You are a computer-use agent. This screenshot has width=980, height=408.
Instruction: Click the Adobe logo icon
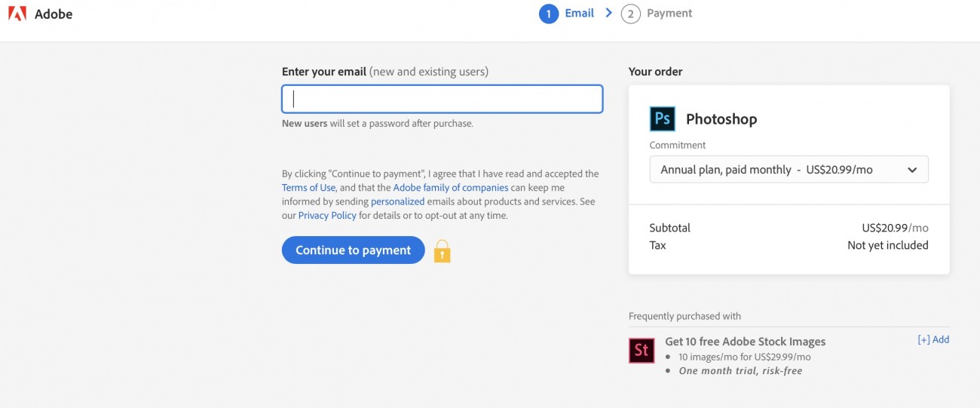pyautogui.click(x=17, y=14)
